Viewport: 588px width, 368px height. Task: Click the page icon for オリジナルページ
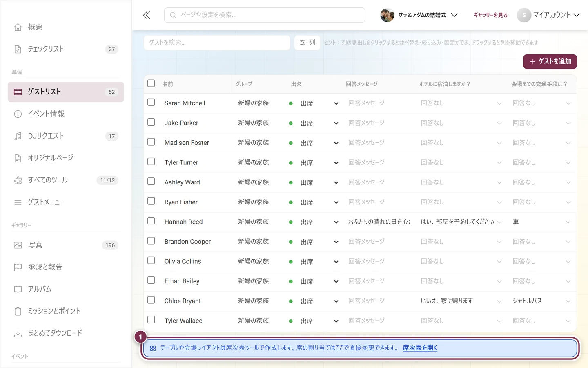click(18, 158)
